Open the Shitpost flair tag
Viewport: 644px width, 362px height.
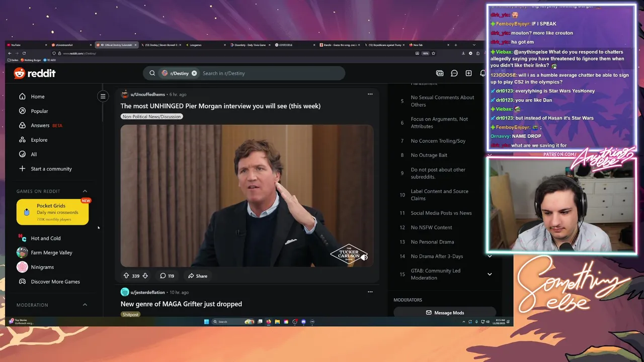tap(130, 314)
